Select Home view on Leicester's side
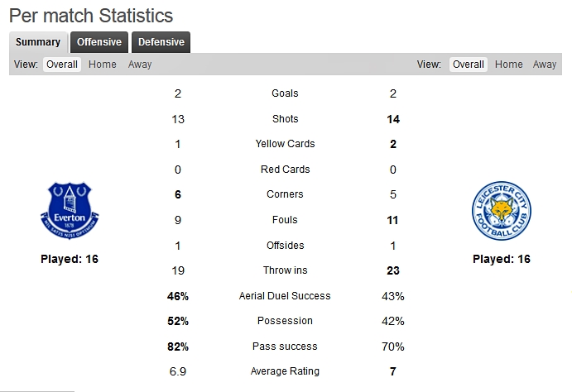Image resolution: width=572 pixels, height=392 pixels. tap(508, 65)
